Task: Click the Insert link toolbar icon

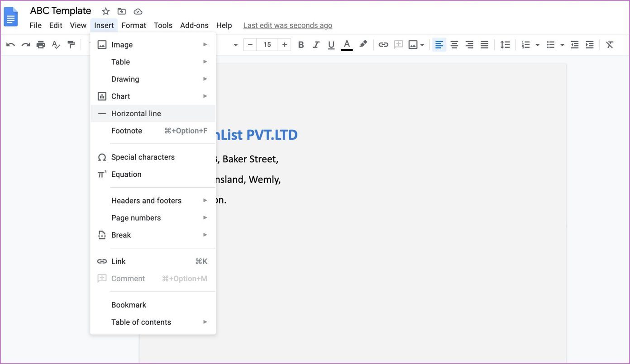Action: tap(383, 44)
